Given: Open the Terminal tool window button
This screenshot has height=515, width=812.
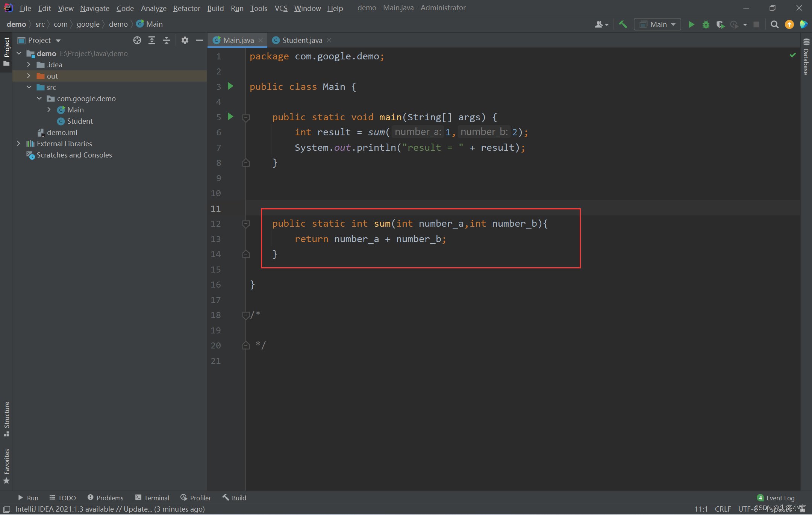Looking at the screenshot, I should tap(152, 498).
